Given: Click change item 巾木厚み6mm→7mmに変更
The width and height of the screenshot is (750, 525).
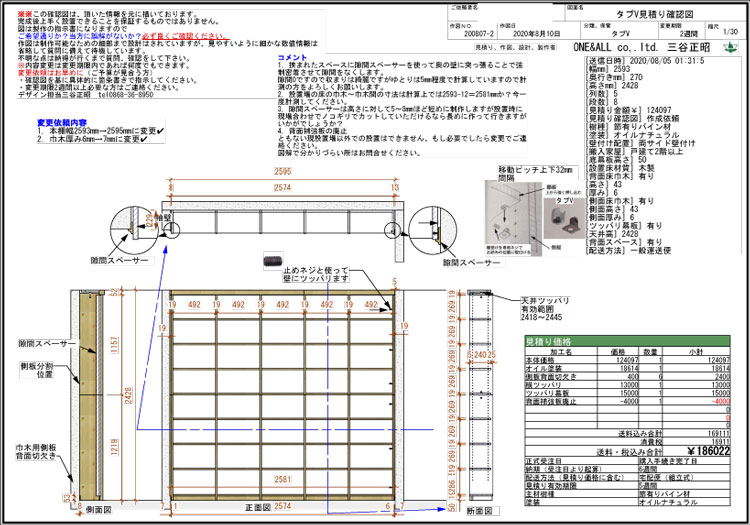Looking at the screenshot, I should pyautogui.click(x=93, y=139).
